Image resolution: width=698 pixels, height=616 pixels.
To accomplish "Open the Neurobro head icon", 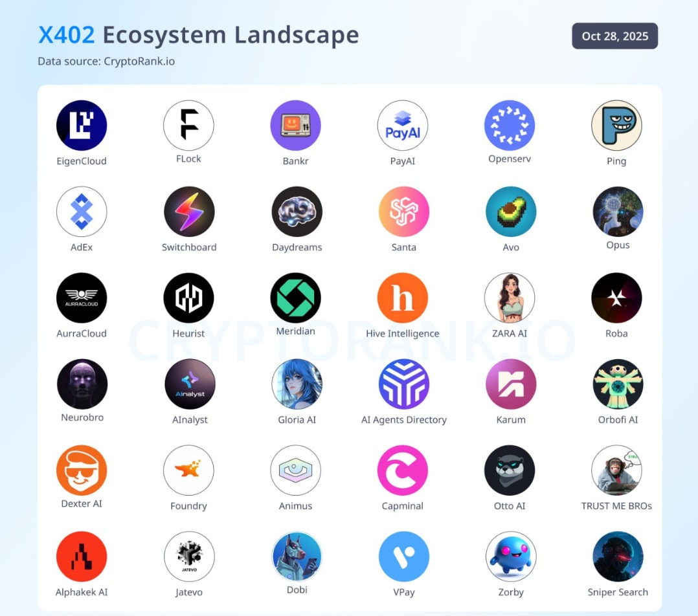I will click(82, 384).
